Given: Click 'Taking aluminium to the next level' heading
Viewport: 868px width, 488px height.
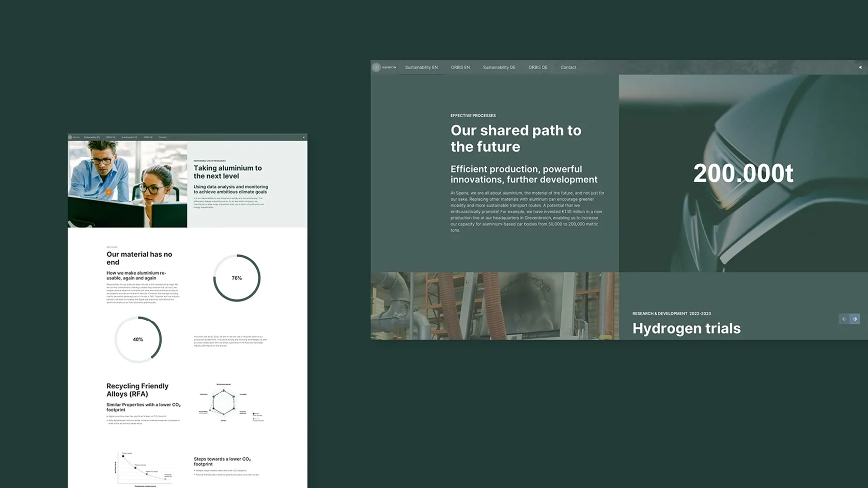Looking at the screenshot, I should click(228, 172).
